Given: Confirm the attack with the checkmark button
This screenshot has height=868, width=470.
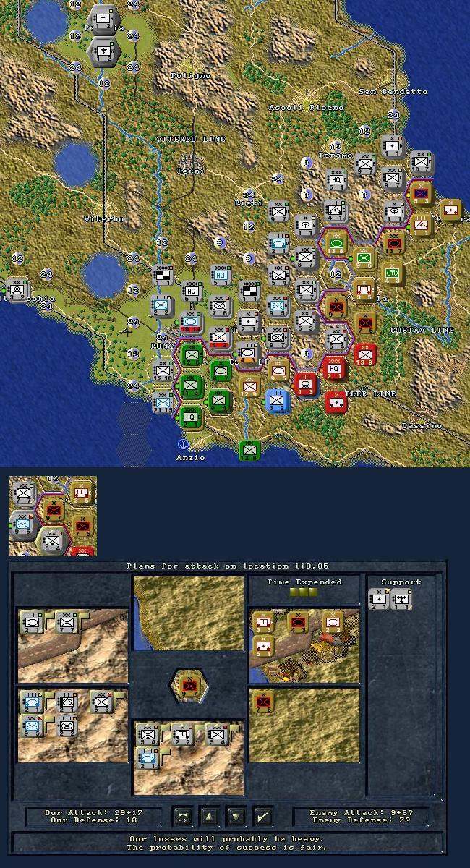Looking at the screenshot, I should pyautogui.click(x=264, y=817).
